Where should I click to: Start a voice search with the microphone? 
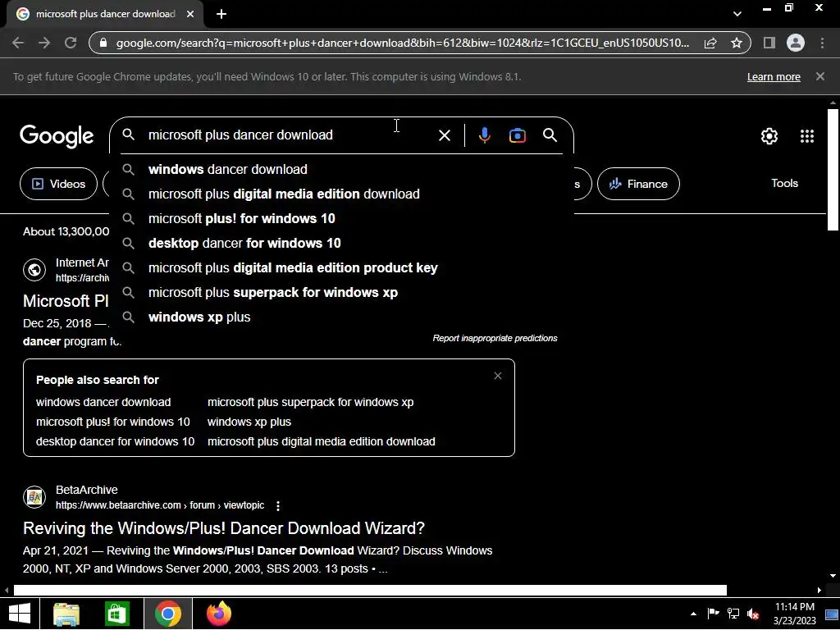484,135
